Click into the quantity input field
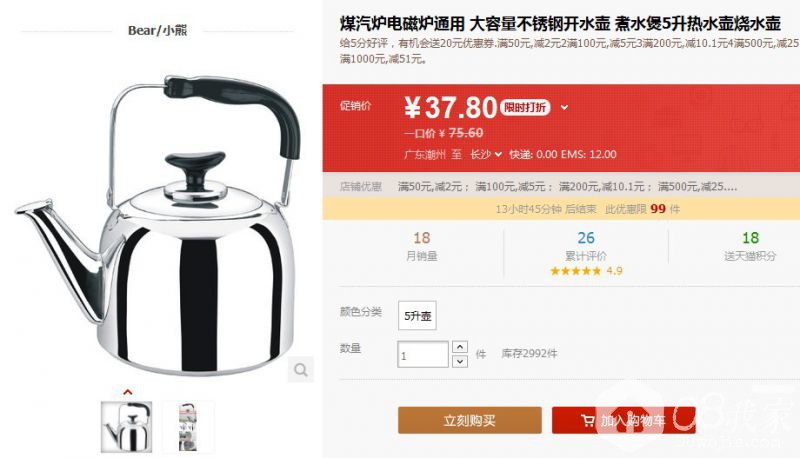Screen dimensions: 800x458 [423, 354]
